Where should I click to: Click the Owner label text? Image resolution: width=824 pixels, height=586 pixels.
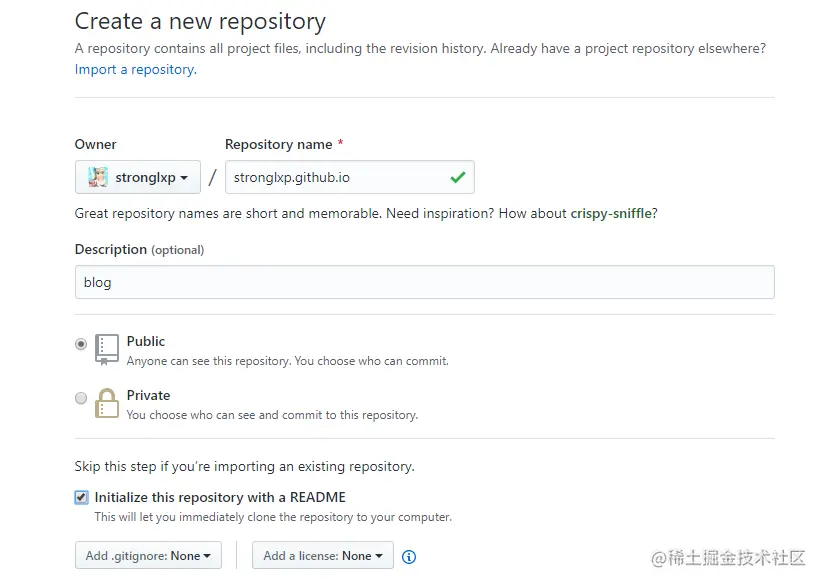click(96, 145)
